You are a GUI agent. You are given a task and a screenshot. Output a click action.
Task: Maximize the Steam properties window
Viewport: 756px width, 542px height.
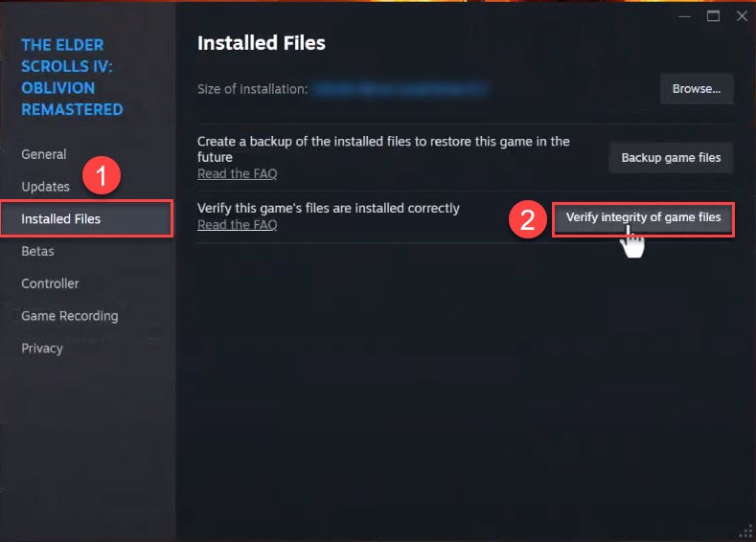[713, 16]
